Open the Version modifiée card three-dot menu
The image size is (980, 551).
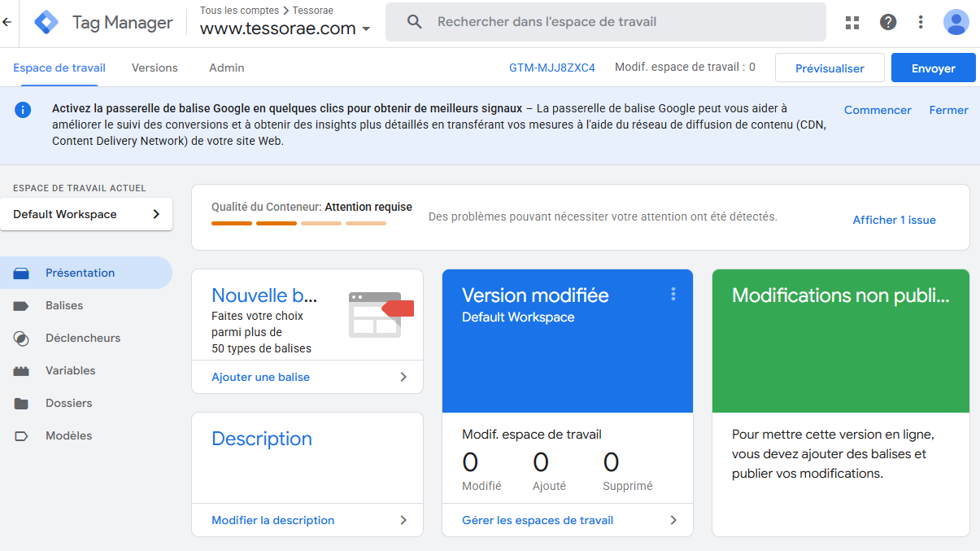pos(673,295)
